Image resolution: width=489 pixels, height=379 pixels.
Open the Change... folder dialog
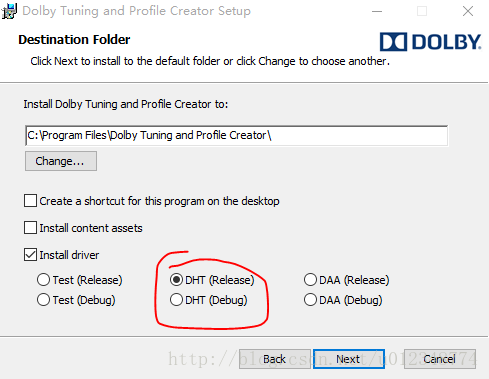pos(61,161)
